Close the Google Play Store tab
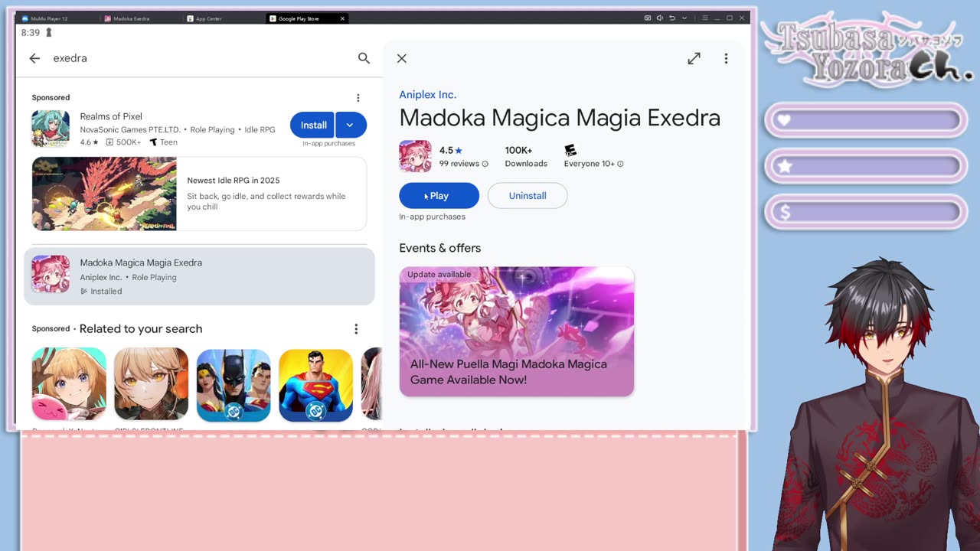Viewport: 980px width, 551px height. point(342,18)
